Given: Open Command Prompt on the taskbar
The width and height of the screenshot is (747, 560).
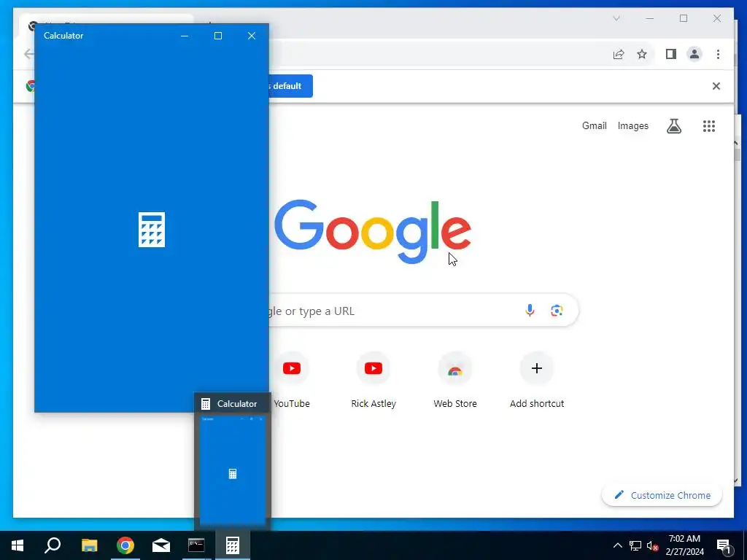Looking at the screenshot, I should pos(196,545).
